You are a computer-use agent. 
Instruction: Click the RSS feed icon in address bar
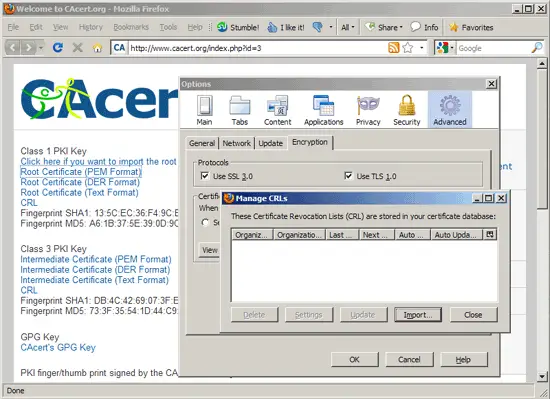click(x=394, y=47)
